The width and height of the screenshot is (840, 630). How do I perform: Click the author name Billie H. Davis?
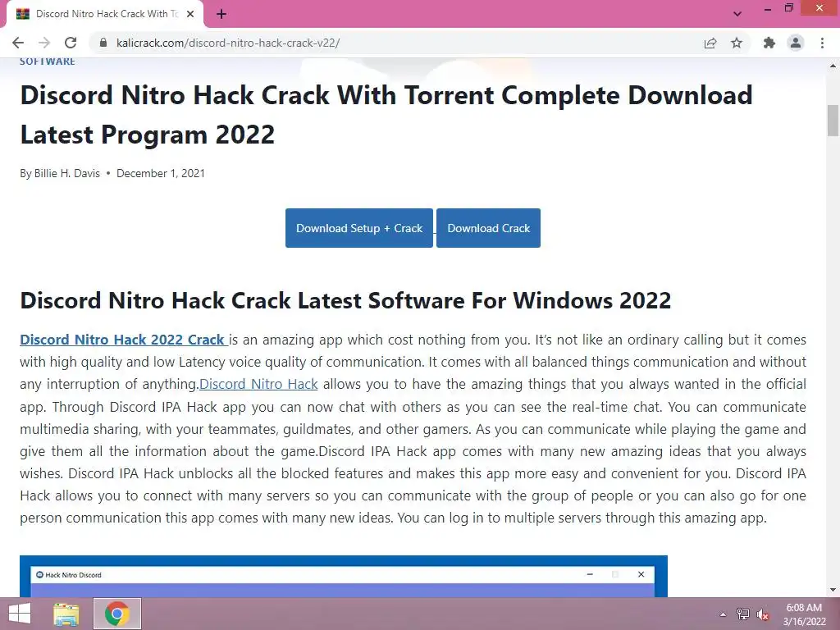pos(67,174)
